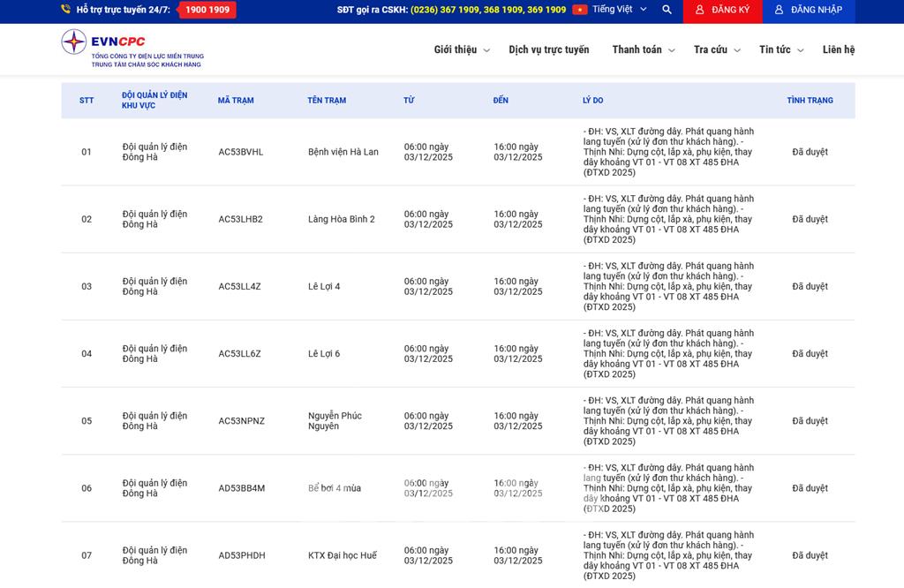904x588 pixels.
Task: Click the search magnifier icon in the top bar
Action: [667, 10]
